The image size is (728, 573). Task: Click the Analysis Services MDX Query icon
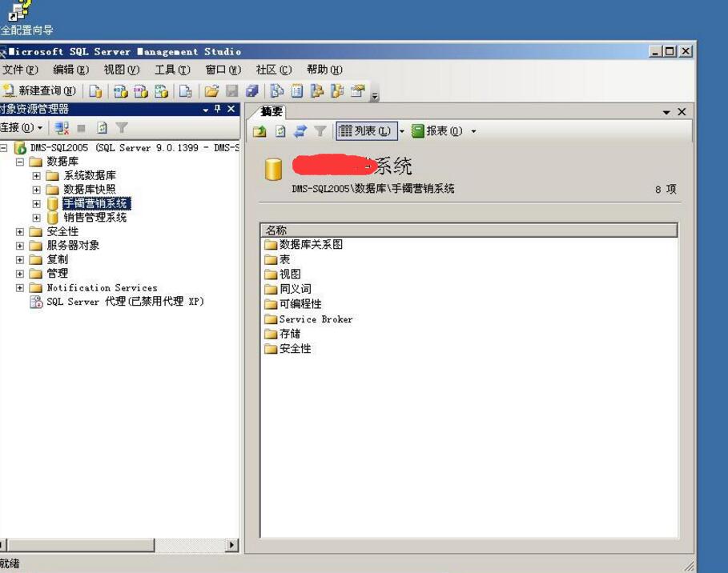coord(121,91)
